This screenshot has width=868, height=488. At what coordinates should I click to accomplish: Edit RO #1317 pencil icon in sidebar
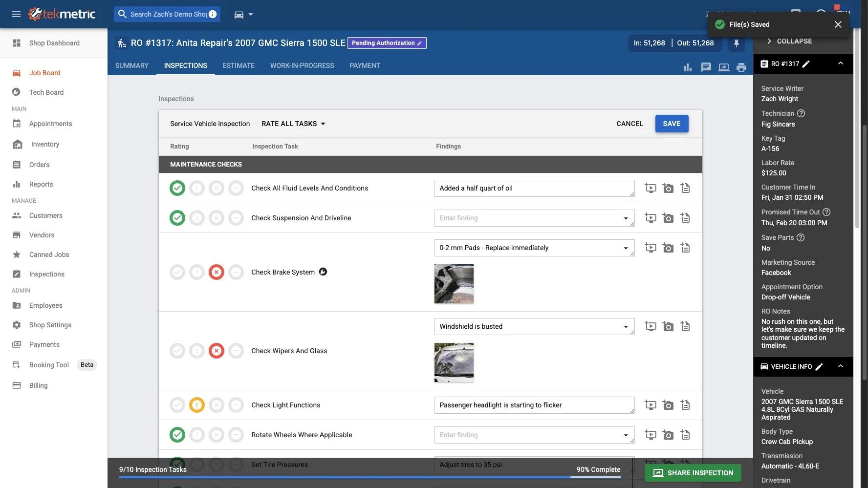(x=806, y=64)
